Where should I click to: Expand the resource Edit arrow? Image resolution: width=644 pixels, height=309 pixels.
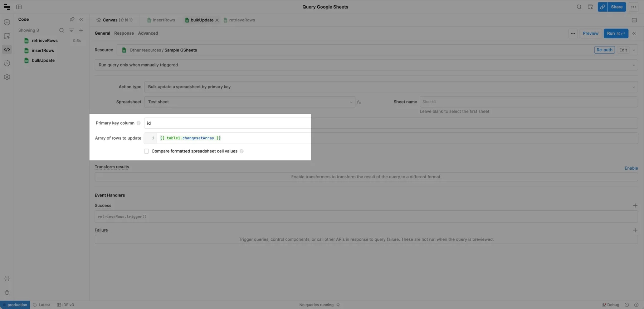(x=634, y=50)
